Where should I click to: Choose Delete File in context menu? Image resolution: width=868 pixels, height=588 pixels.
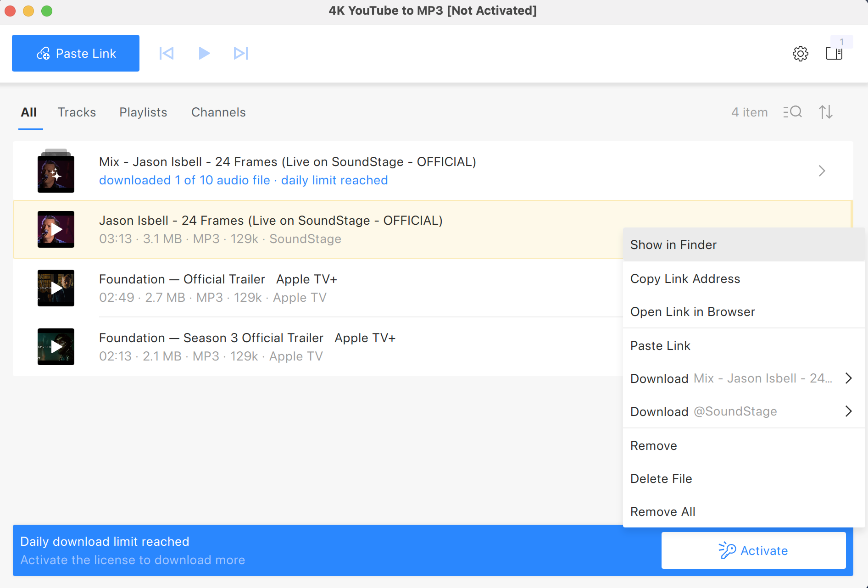(x=661, y=479)
